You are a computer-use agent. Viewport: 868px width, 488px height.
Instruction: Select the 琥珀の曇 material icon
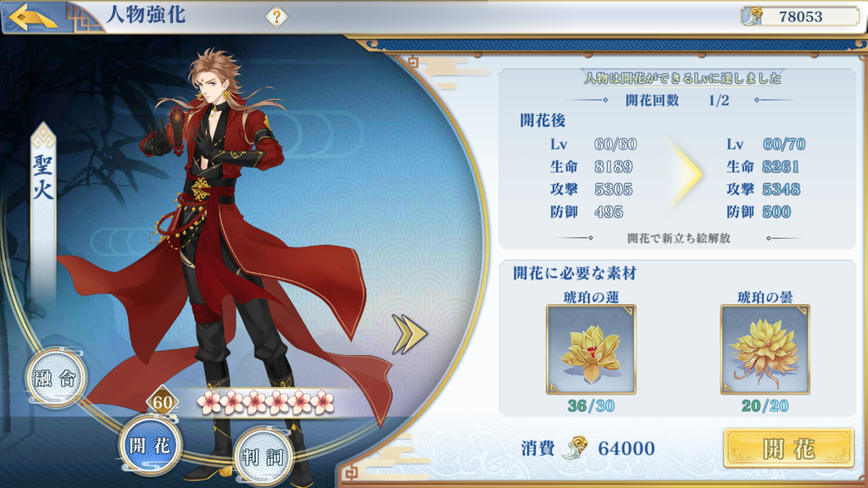click(x=765, y=350)
